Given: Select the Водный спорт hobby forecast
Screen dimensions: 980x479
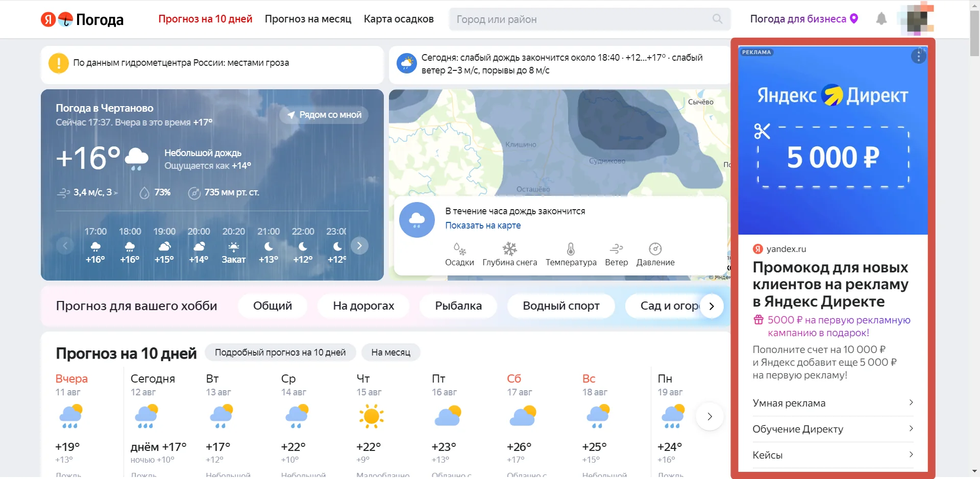Looking at the screenshot, I should click(561, 306).
